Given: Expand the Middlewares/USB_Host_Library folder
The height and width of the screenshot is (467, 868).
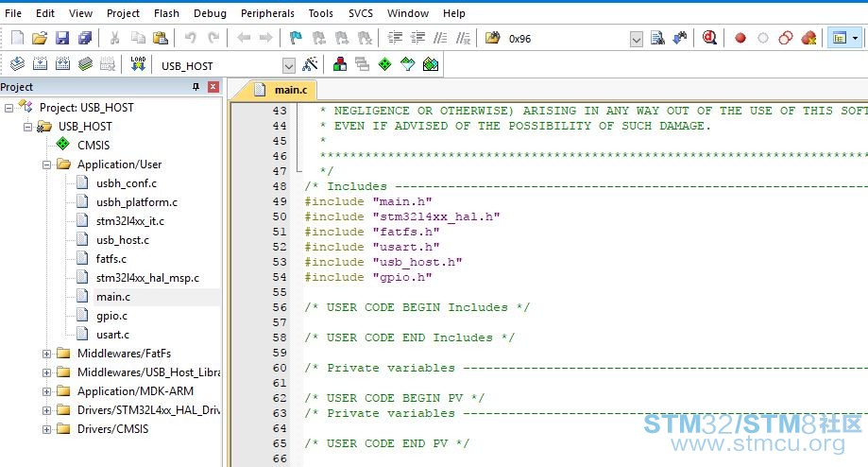Looking at the screenshot, I should point(46,372).
